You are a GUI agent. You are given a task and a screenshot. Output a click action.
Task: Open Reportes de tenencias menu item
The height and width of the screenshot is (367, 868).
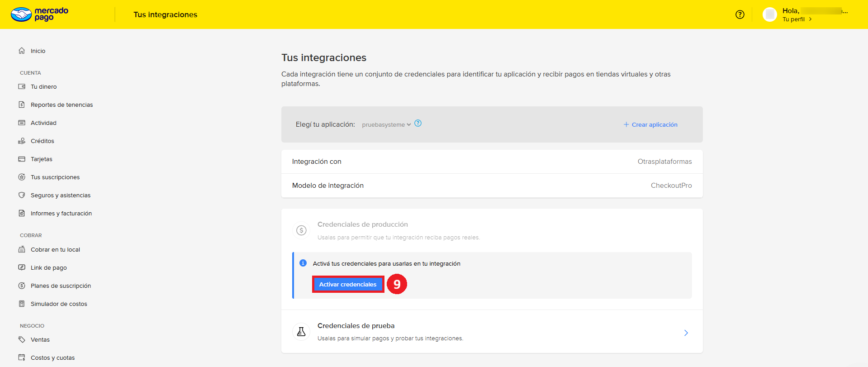pyautogui.click(x=62, y=105)
